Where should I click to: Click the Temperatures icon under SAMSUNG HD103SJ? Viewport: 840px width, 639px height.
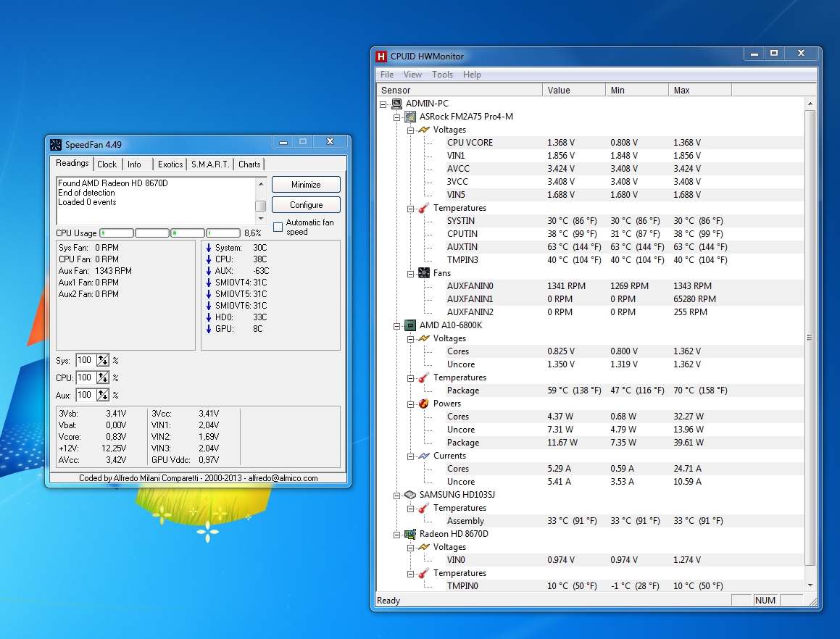424,508
